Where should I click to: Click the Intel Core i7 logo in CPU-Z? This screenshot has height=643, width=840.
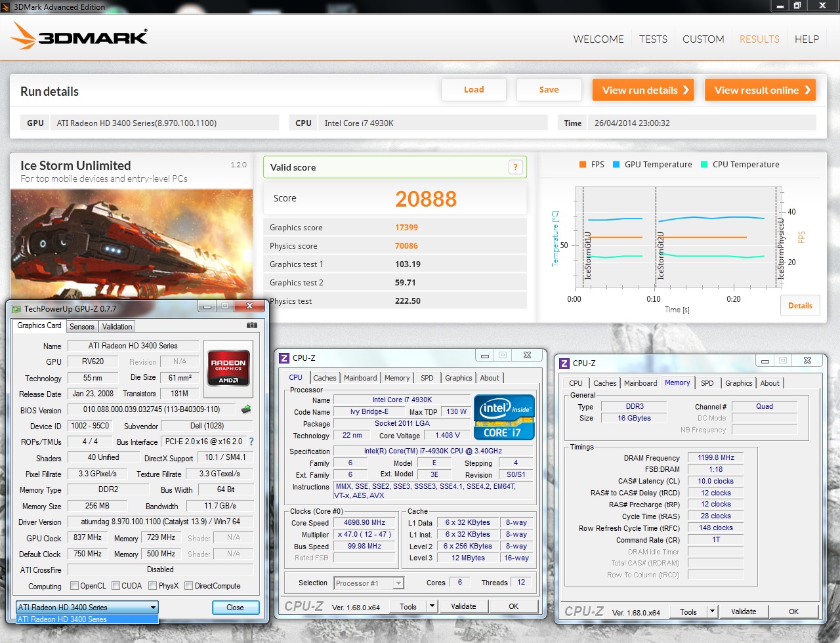(x=504, y=417)
